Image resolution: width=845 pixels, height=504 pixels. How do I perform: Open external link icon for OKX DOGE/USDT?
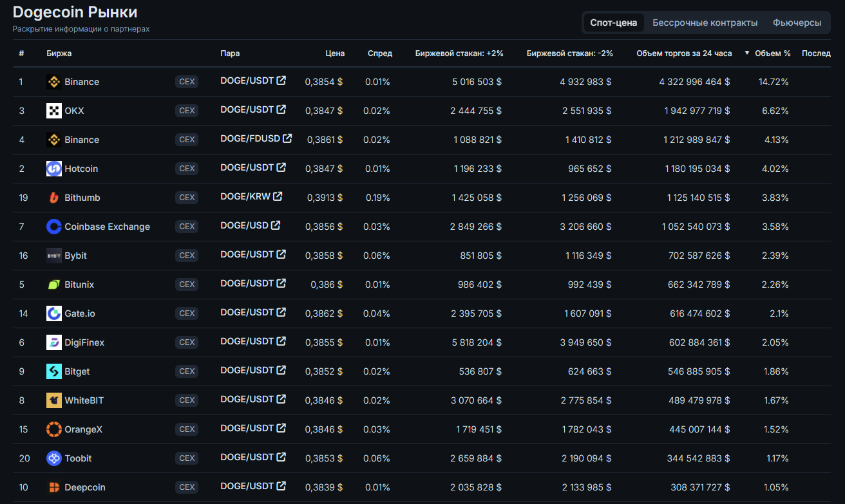[281, 109]
